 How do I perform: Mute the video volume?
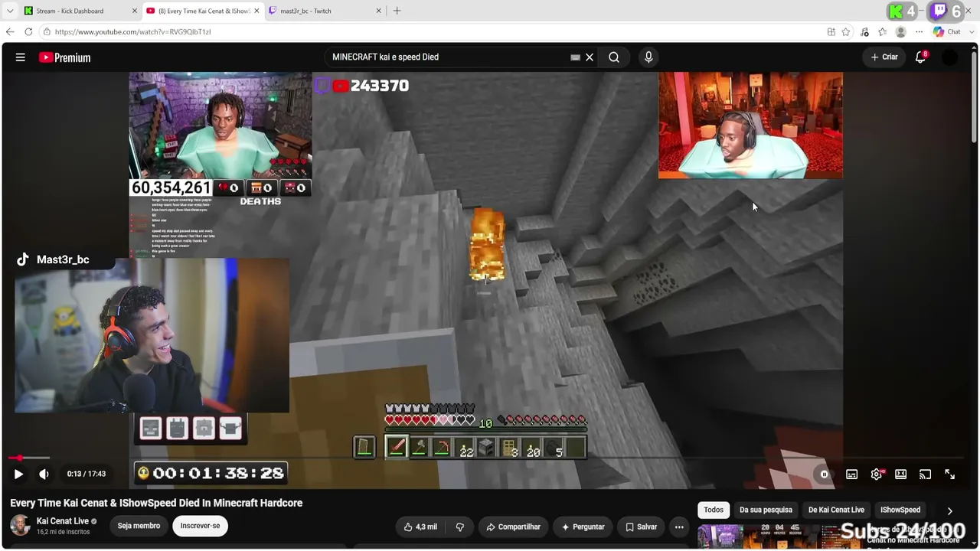pyautogui.click(x=44, y=474)
